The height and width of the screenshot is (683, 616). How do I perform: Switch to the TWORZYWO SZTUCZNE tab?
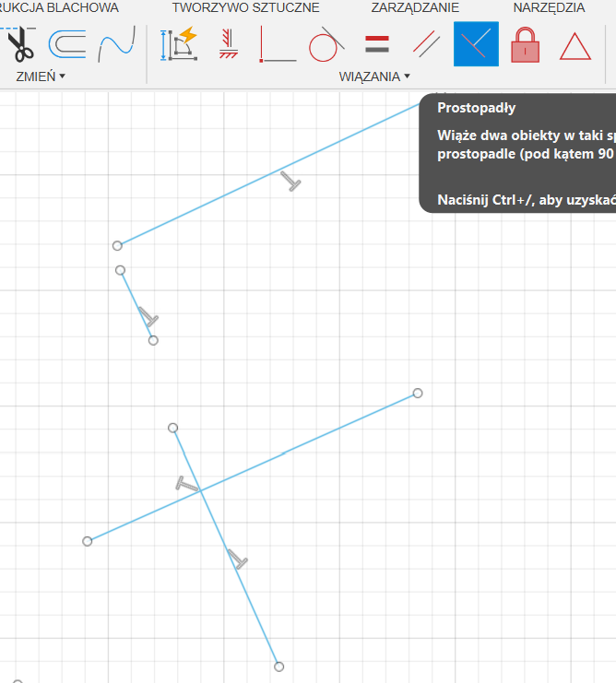click(x=245, y=7)
